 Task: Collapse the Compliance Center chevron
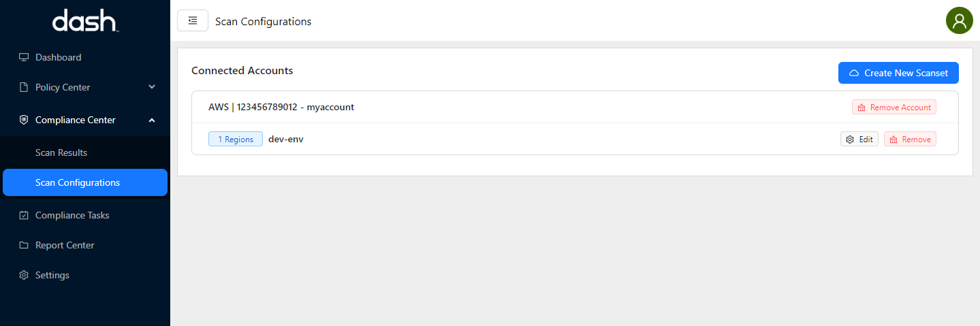click(x=152, y=120)
